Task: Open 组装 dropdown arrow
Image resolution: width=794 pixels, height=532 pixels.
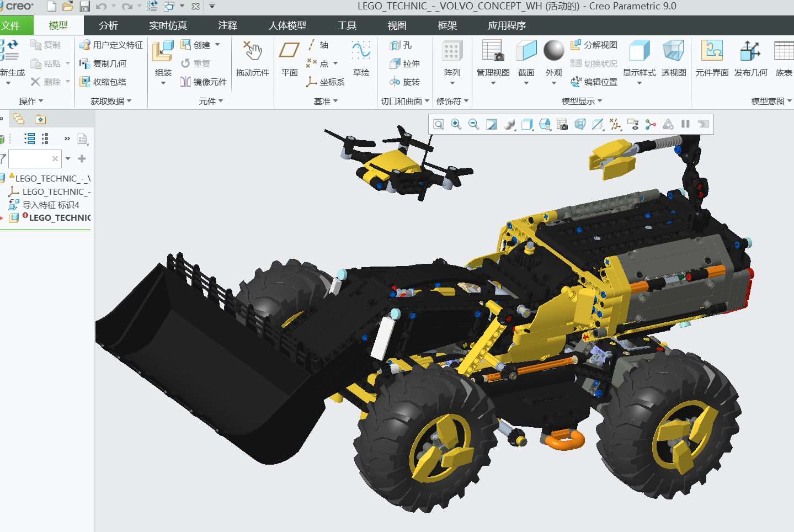Action: 163,83
